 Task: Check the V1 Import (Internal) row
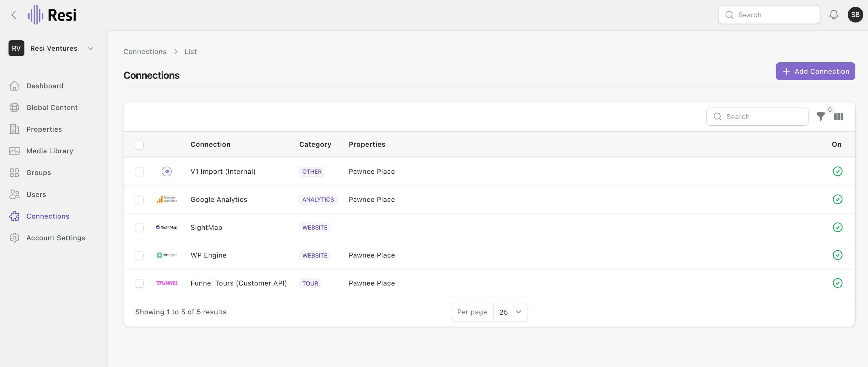click(139, 172)
